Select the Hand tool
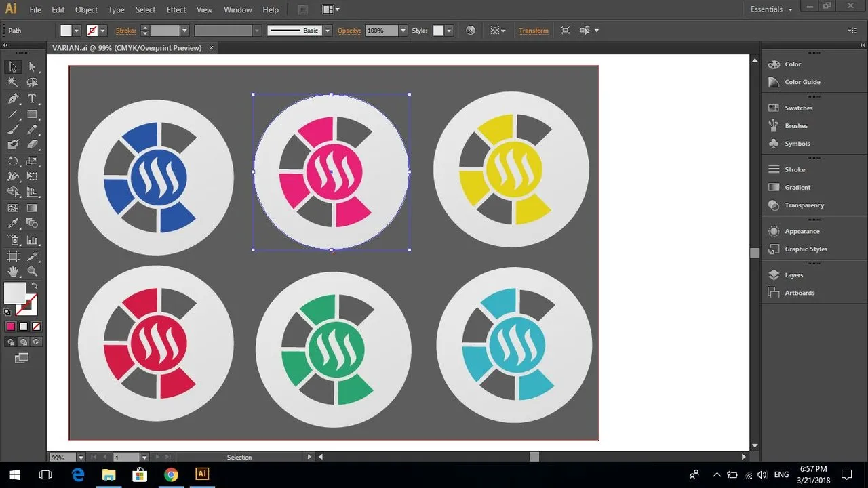 [13, 272]
